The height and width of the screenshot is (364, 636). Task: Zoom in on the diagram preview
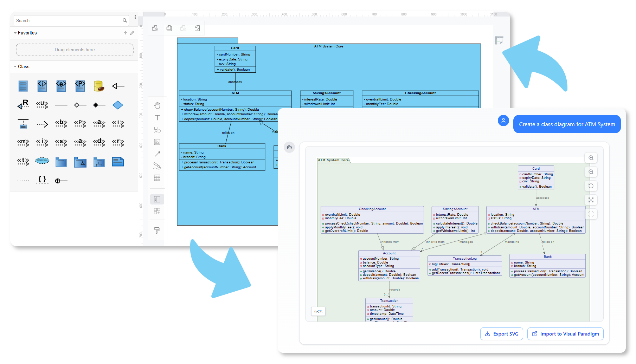(x=591, y=158)
